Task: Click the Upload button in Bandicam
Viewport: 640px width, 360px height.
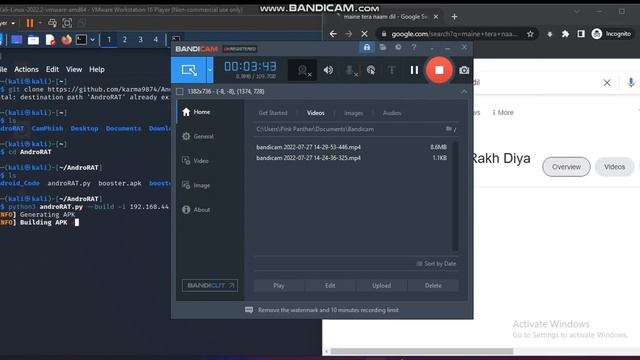Action: [x=382, y=286]
